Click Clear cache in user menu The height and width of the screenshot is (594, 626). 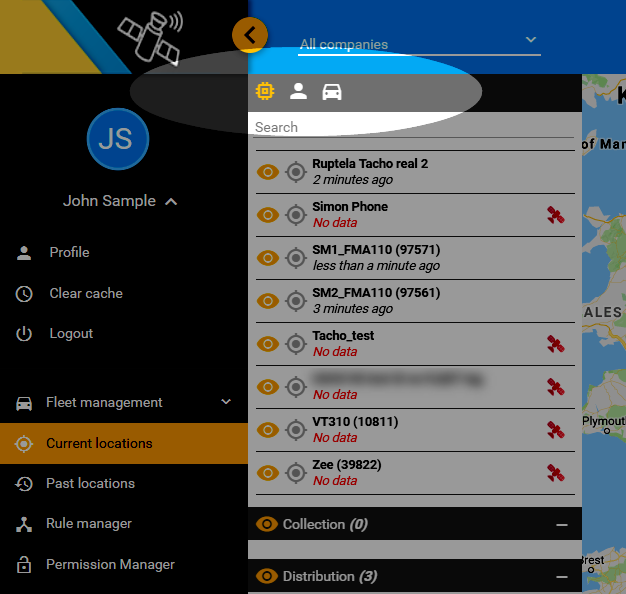click(86, 293)
